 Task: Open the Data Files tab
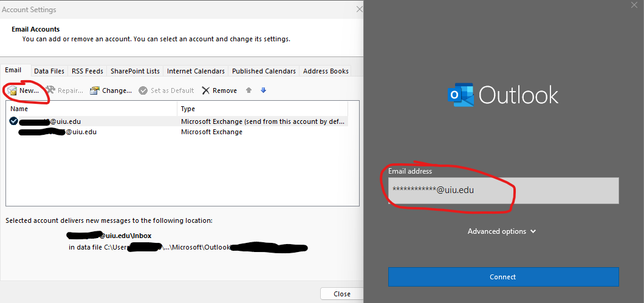49,71
